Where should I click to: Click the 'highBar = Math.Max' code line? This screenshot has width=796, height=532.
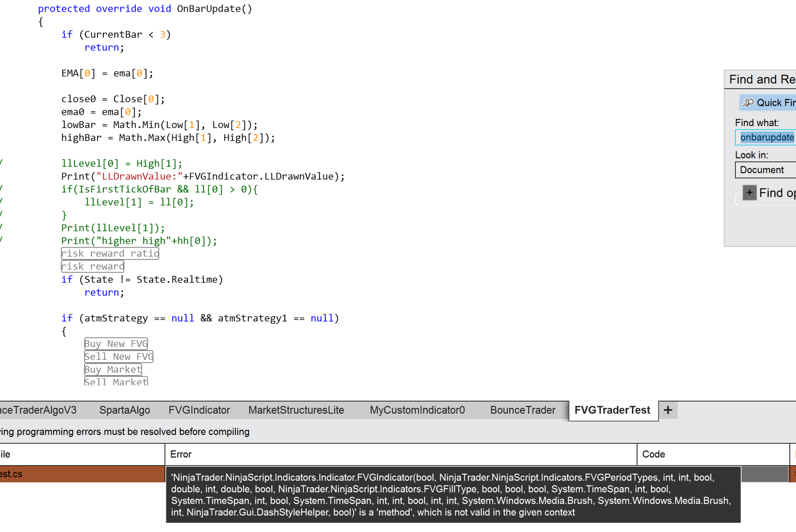coord(168,138)
